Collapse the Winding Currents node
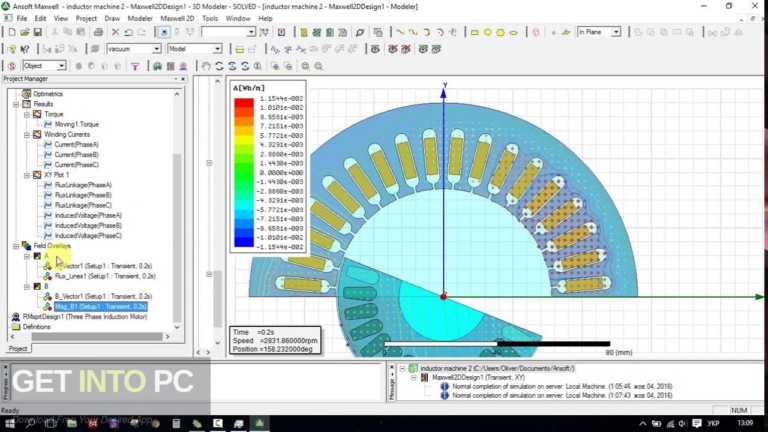The height and width of the screenshot is (432, 768). click(27, 135)
